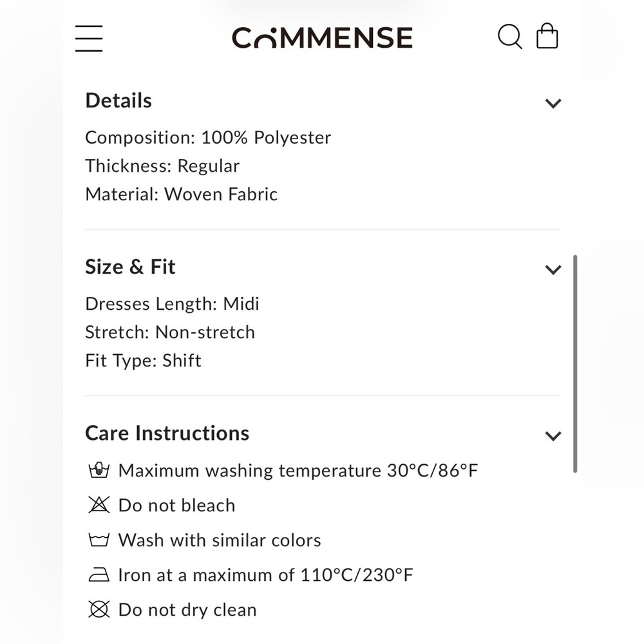Click the Dresses Length: Midi line
Viewport: 644px width, 644px height.
172,304
